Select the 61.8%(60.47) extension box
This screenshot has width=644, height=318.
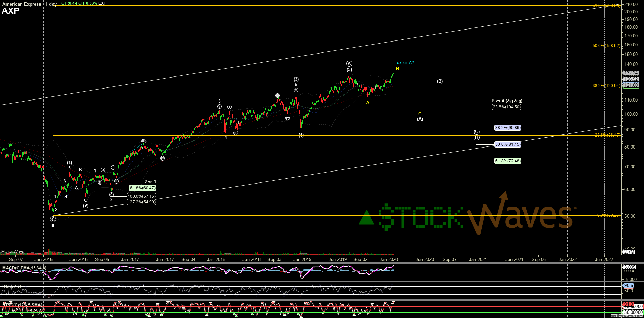point(142,188)
